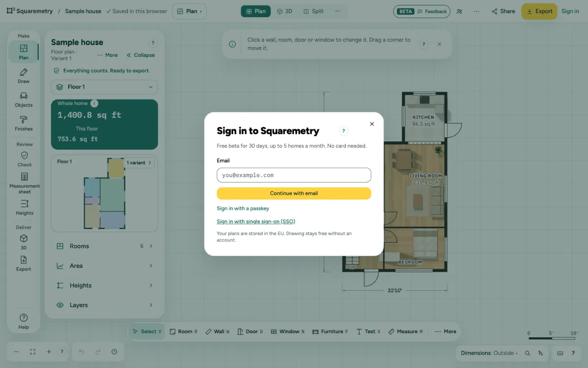Open the Objects panel in the sidebar
The width and height of the screenshot is (588, 368).
[24, 100]
